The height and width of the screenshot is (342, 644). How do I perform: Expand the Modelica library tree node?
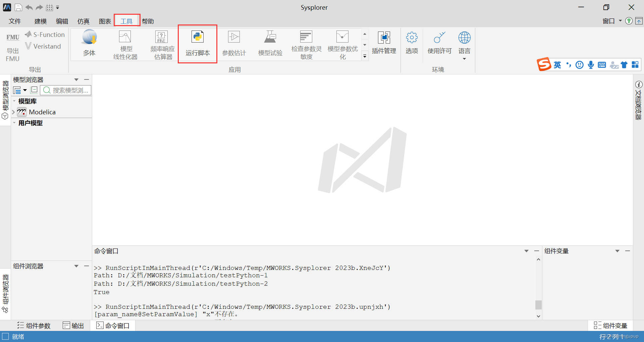coord(13,112)
